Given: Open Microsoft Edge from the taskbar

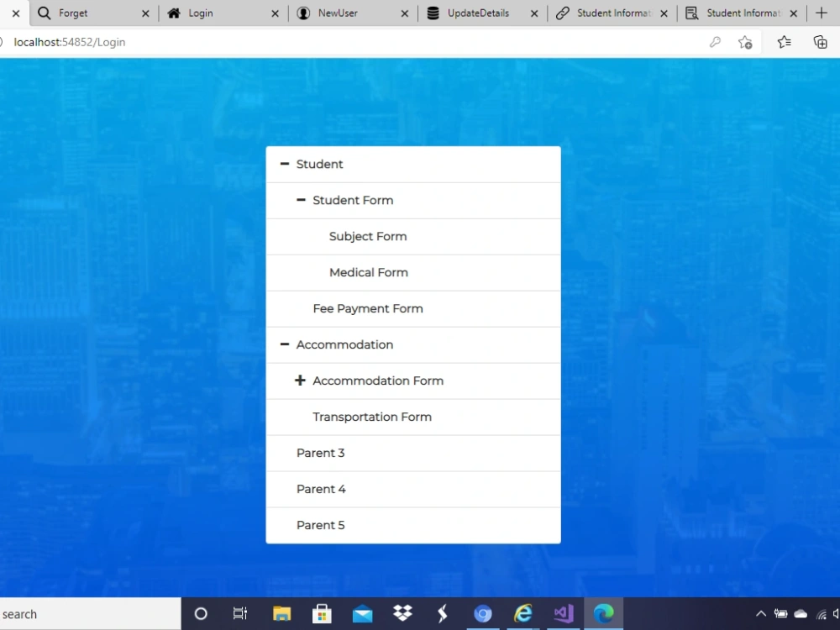Looking at the screenshot, I should click(x=604, y=613).
